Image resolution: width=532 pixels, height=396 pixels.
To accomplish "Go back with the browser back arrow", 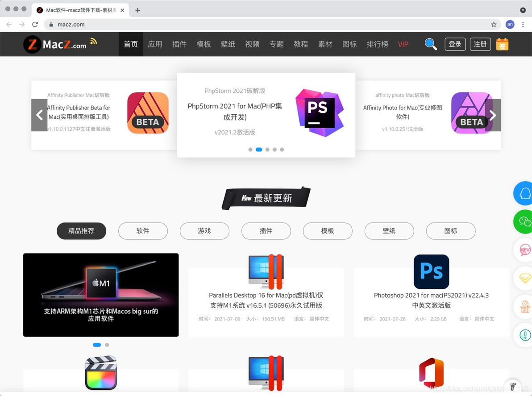I will click(9, 25).
